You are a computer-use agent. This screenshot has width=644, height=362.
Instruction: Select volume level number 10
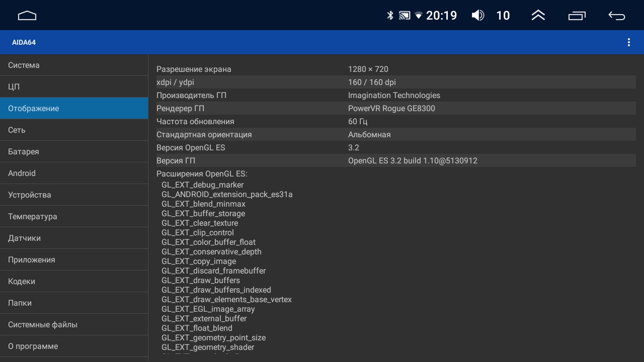coord(503,16)
